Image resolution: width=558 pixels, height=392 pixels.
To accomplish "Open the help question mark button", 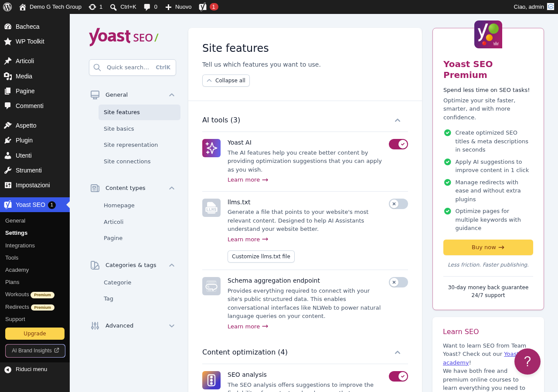I will (527, 362).
